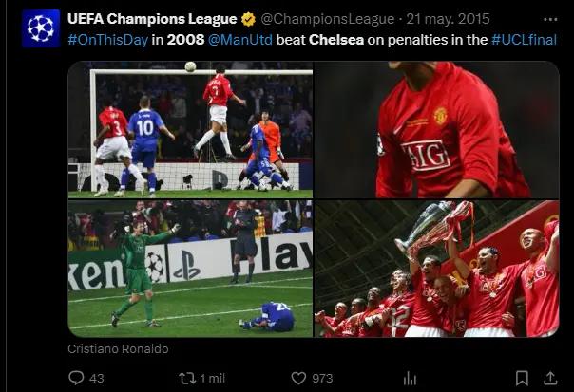The image size is (574, 392).
Task: Open the goalkeeper celebrating photo
Action: tap(190, 269)
